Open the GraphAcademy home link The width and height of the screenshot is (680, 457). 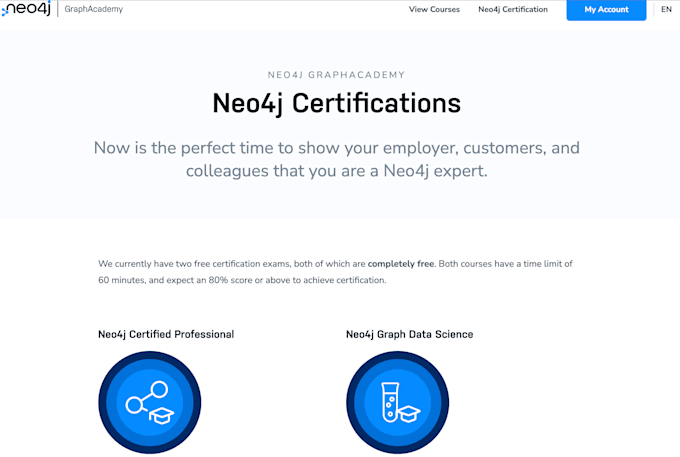pyautogui.click(x=94, y=9)
